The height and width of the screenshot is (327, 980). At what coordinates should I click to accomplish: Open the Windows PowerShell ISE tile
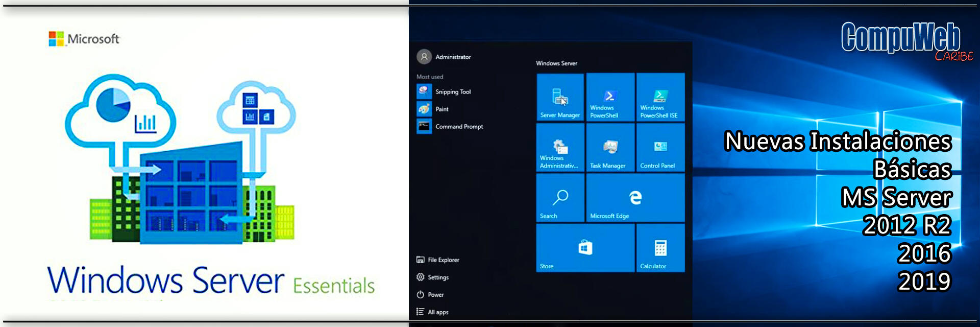pos(660,97)
